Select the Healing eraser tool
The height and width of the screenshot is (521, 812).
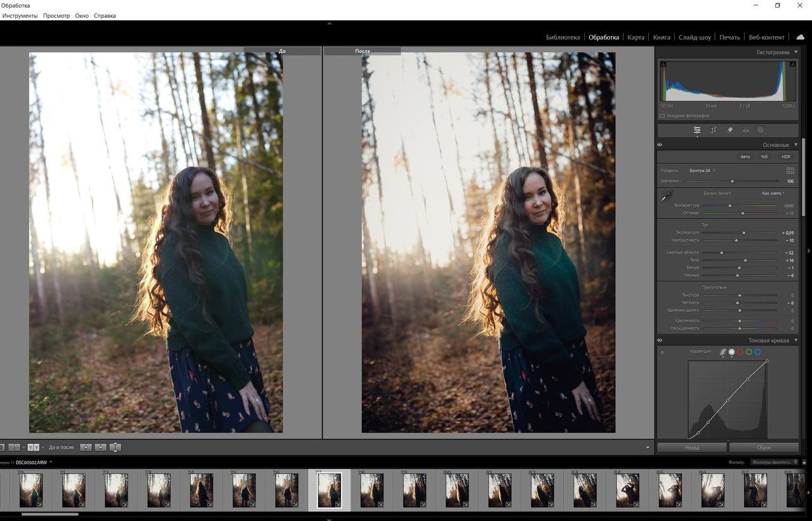pyautogui.click(x=729, y=130)
